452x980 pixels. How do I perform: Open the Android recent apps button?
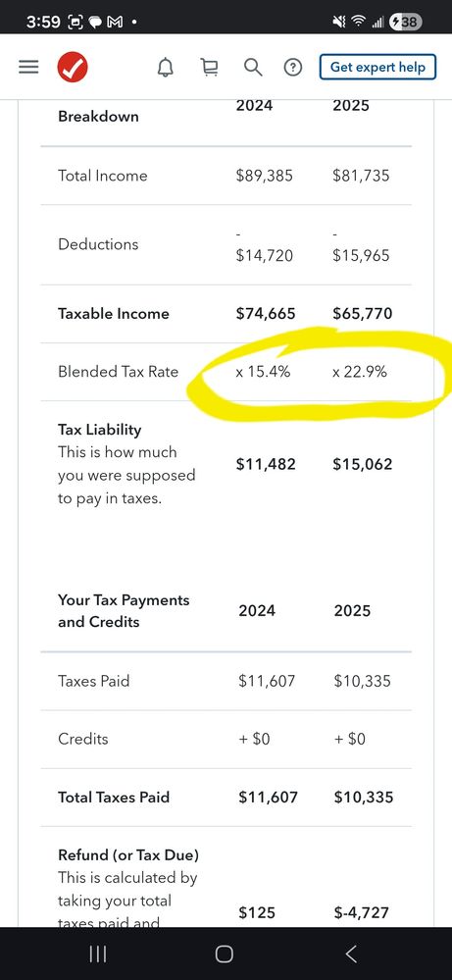tap(98, 954)
